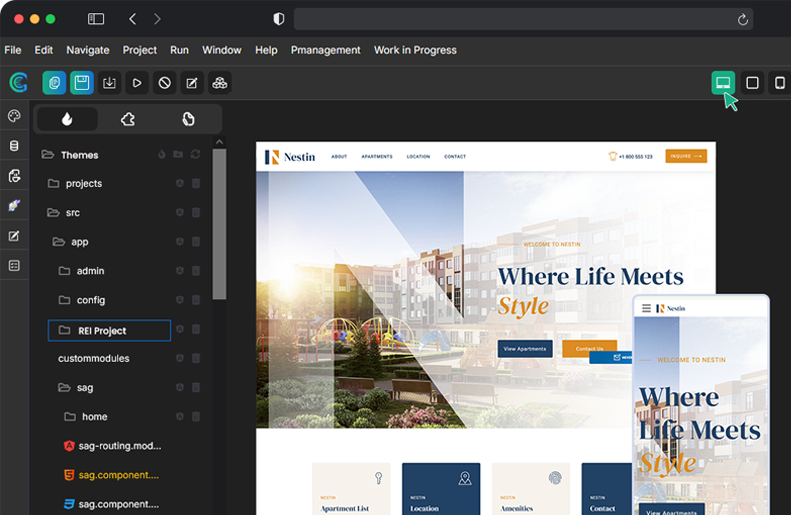Click the browser address bar
The image size is (791, 515).
[x=523, y=19]
